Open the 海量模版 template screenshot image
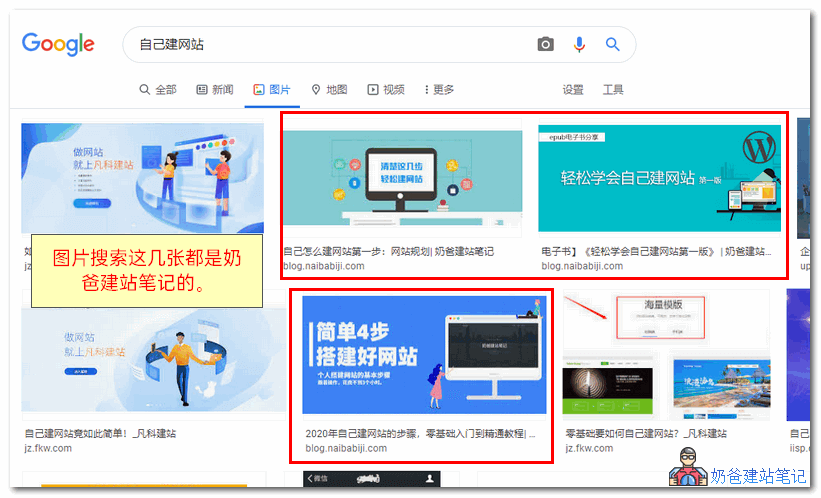Viewport: 821px width, 498px height. pyautogui.click(x=666, y=356)
